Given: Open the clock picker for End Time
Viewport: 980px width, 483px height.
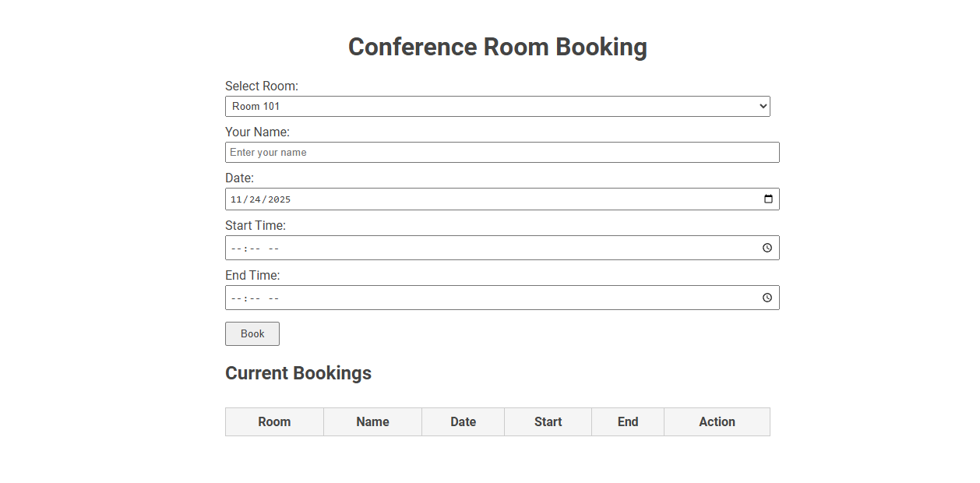Looking at the screenshot, I should point(767,298).
